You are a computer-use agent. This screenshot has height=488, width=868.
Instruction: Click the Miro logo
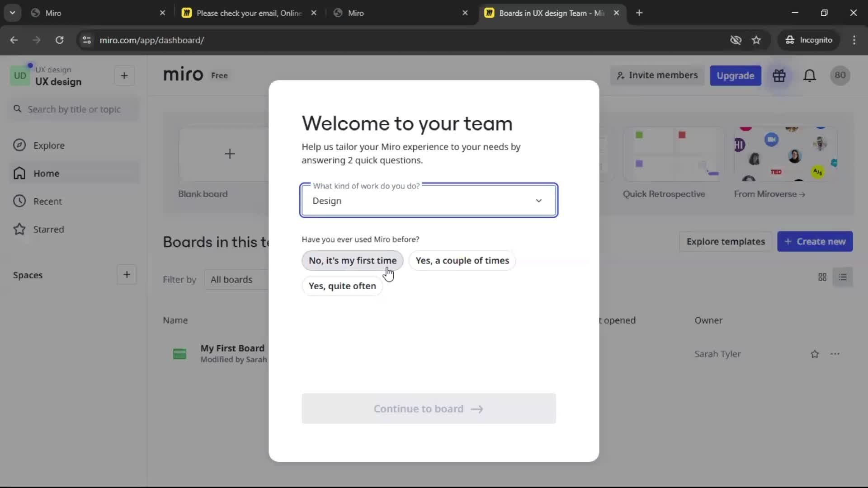pos(183,75)
